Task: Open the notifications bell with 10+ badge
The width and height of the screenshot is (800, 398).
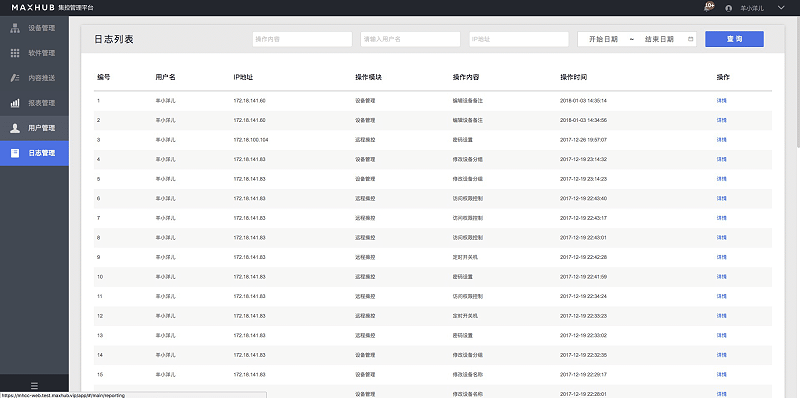Action: click(x=708, y=7)
